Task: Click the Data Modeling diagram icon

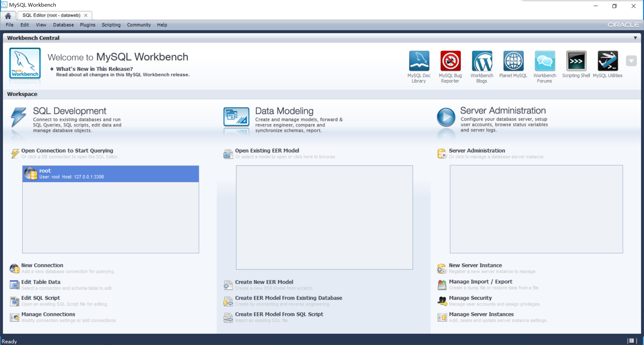Action: pyautogui.click(x=236, y=117)
